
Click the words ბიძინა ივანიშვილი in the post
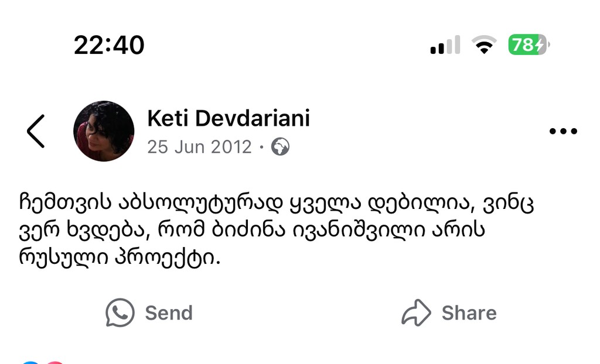click(x=347, y=229)
